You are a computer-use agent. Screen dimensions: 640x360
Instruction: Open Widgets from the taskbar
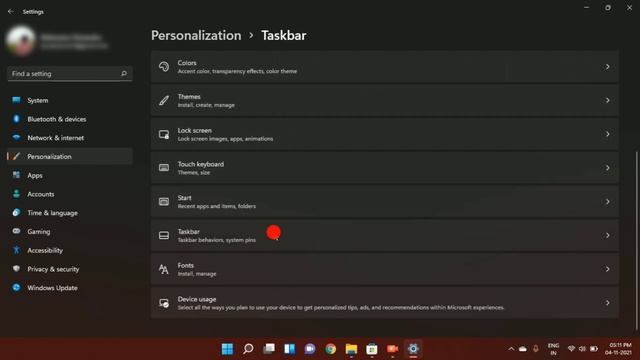point(289,349)
